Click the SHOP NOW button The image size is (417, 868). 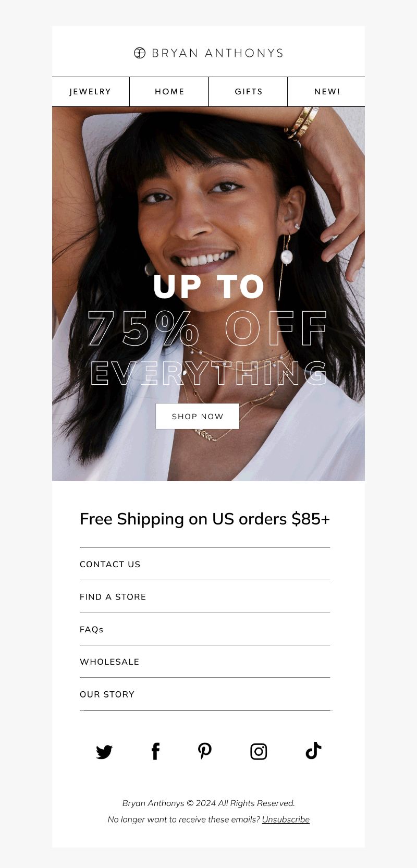[x=198, y=416]
